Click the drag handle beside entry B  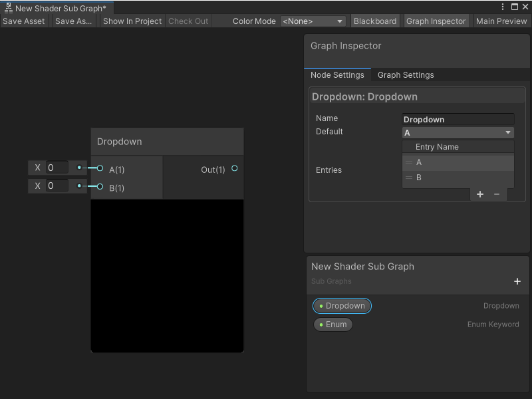(409, 178)
